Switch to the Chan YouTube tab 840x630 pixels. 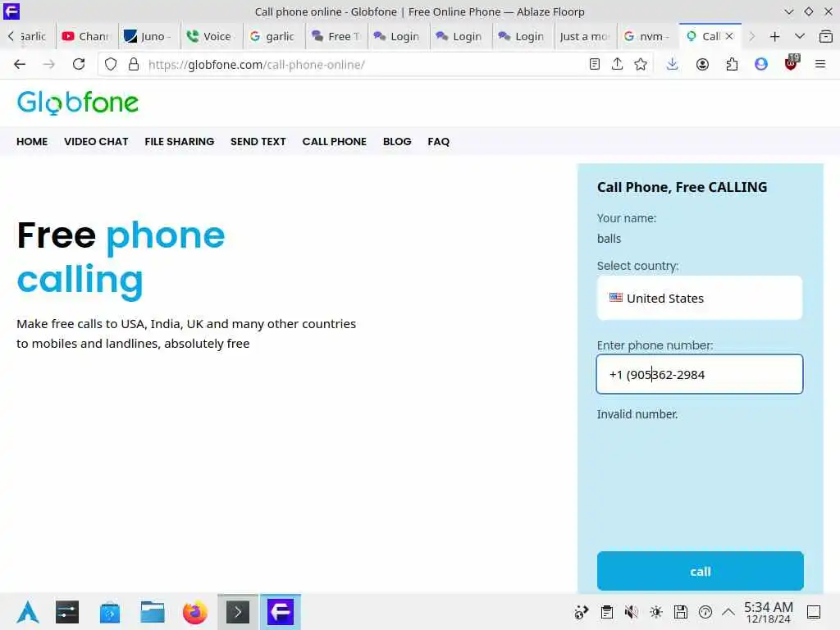point(85,36)
